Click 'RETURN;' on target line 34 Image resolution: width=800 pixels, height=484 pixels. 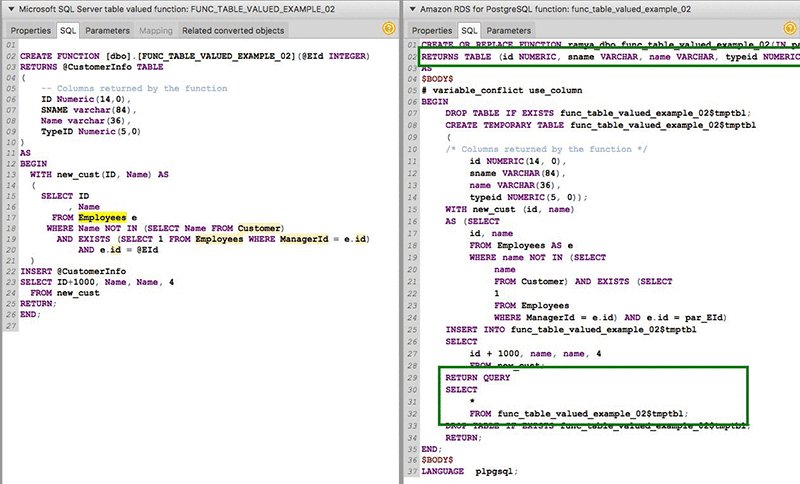pos(463,438)
